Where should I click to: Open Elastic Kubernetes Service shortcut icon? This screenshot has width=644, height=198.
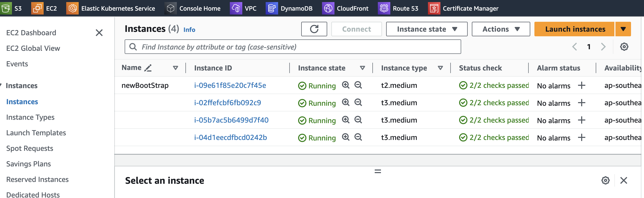(72, 8)
